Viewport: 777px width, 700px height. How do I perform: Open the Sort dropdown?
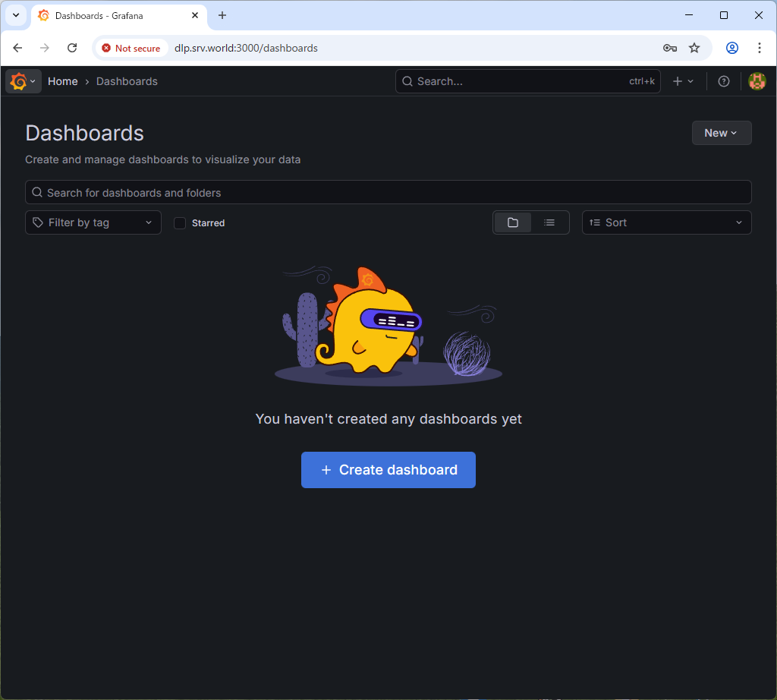666,222
